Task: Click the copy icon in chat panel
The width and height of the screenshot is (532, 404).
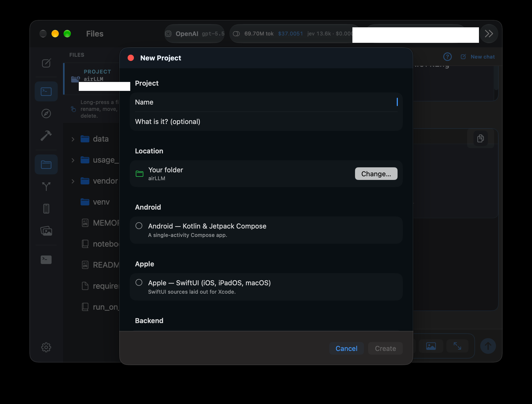Action: click(x=481, y=138)
